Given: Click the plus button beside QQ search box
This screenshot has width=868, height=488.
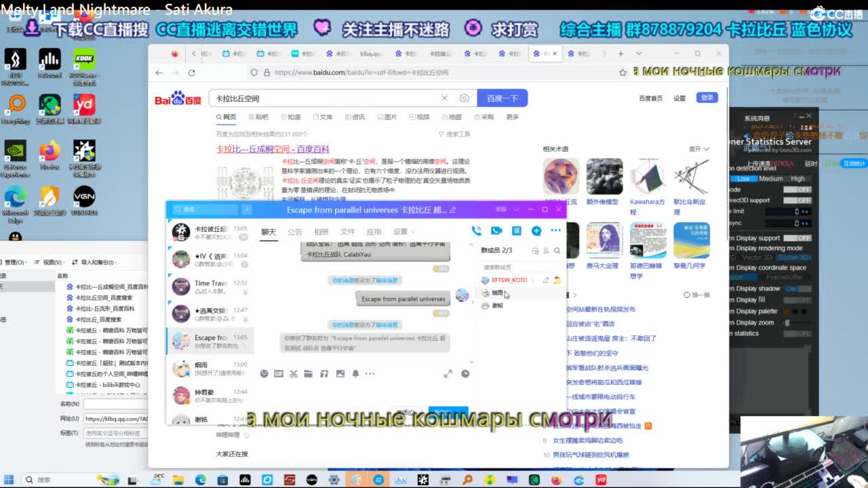Looking at the screenshot, I should click(x=247, y=209).
